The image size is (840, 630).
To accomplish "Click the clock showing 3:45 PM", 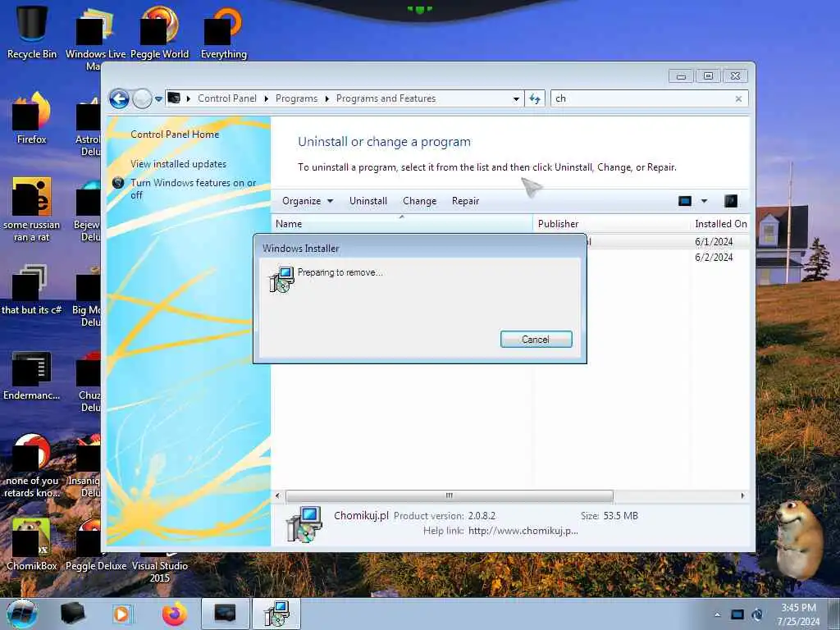I will (798, 614).
